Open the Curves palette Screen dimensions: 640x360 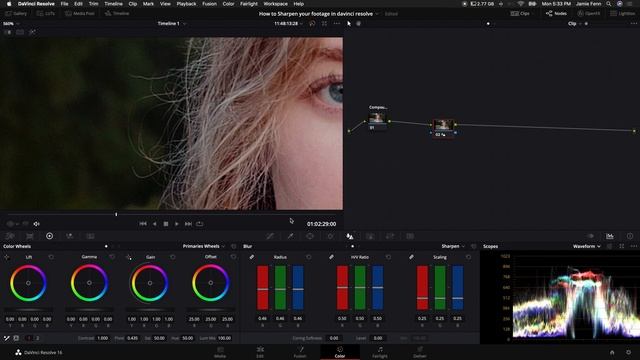point(270,236)
